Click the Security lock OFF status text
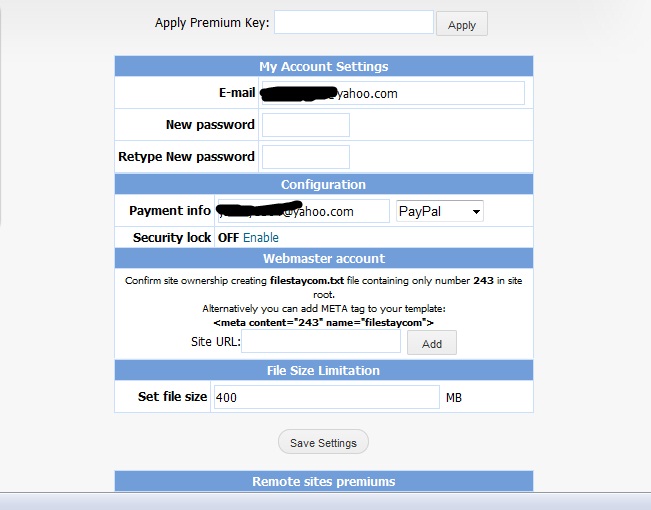Viewport: 651px width, 510px height. coord(228,238)
